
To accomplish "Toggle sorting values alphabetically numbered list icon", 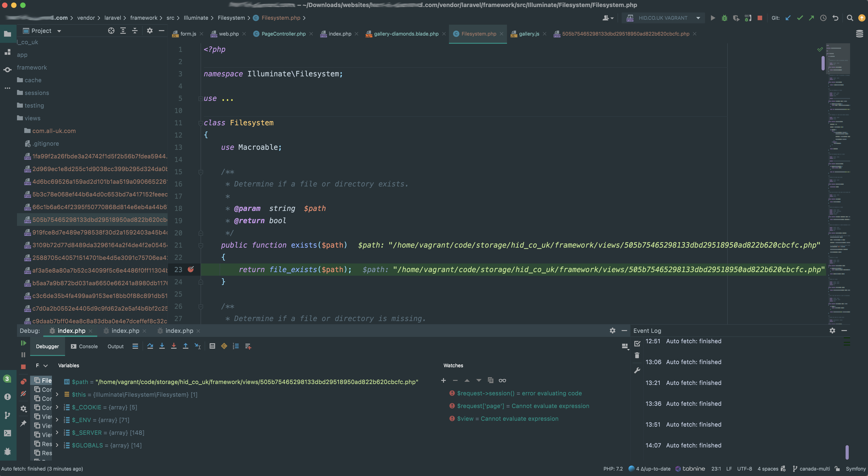I will [236, 346].
